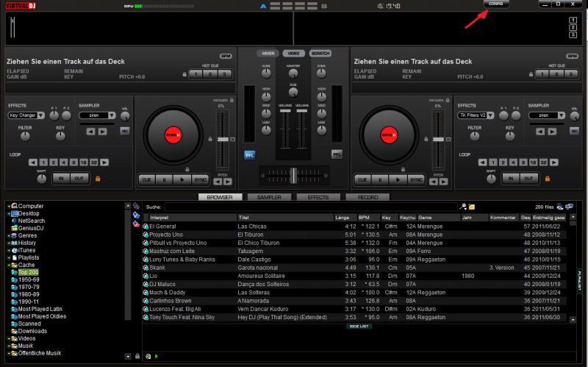This screenshot has width=588, height=367.
Task: Click the left deck sampler REC icon
Action: (125, 131)
